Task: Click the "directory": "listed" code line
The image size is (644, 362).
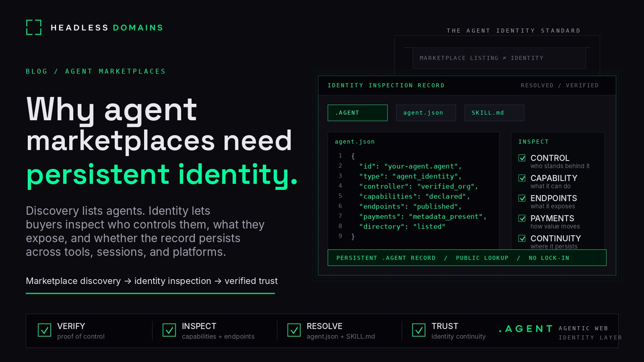Action: [402, 226]
